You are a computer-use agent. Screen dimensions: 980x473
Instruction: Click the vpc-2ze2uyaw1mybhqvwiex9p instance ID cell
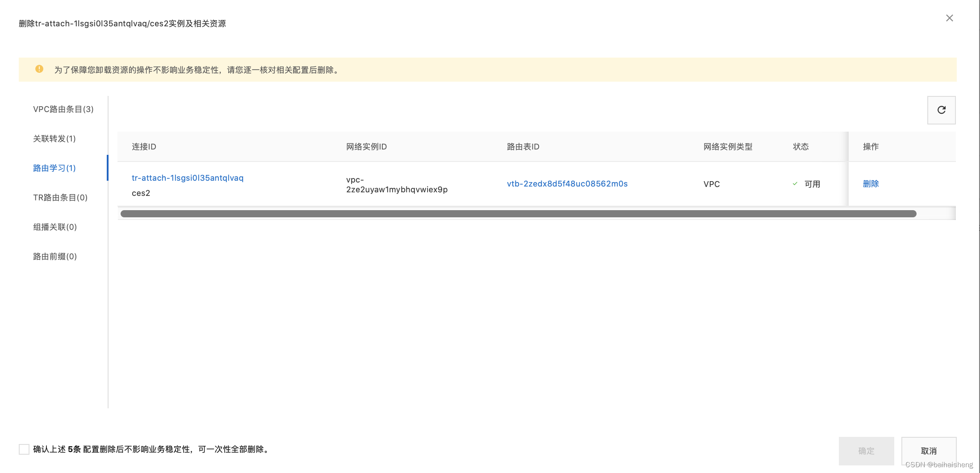coord(397,184)
